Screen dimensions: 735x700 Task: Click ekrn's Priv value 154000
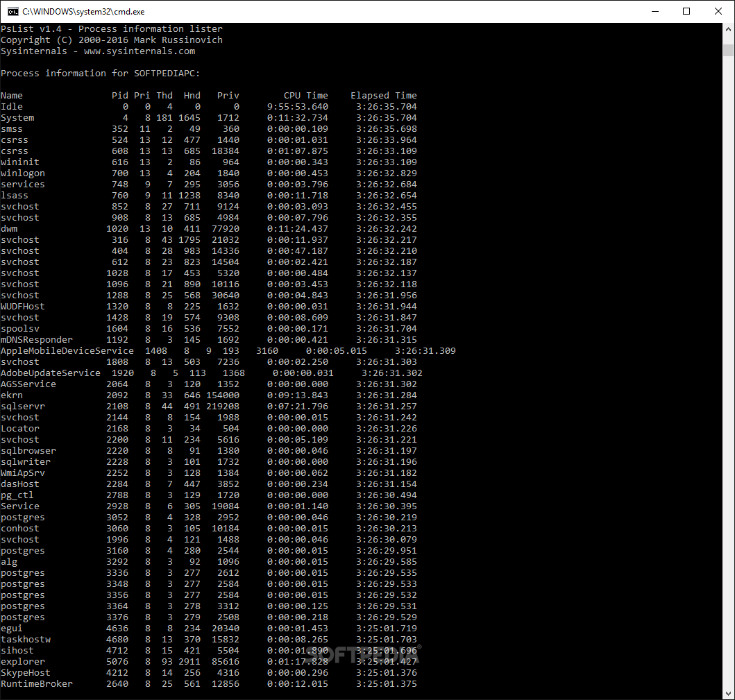coord(223,395)
